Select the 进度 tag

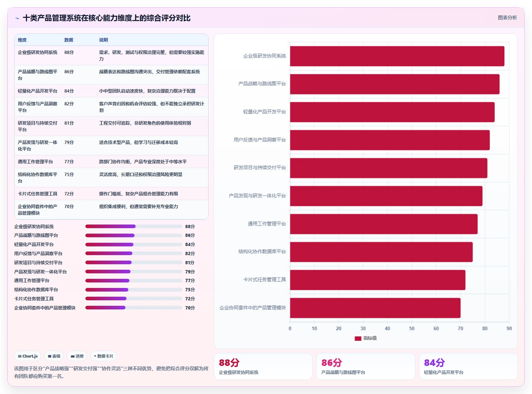pos(77,356)
